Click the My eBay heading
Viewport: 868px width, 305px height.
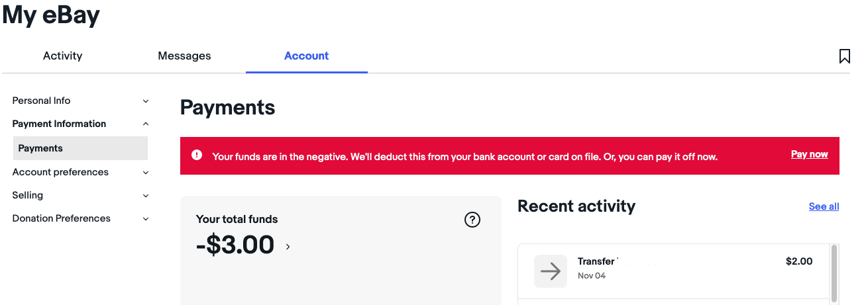point(51,15)
